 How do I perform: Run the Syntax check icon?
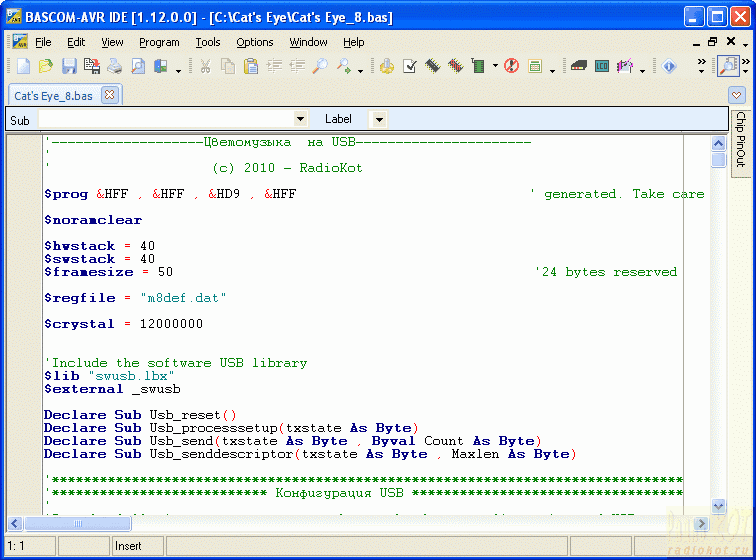pos(410,67)
